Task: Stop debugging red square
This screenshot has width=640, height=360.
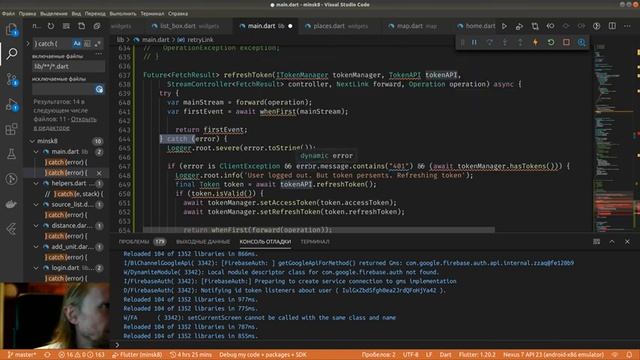Action: pos(566,42)
